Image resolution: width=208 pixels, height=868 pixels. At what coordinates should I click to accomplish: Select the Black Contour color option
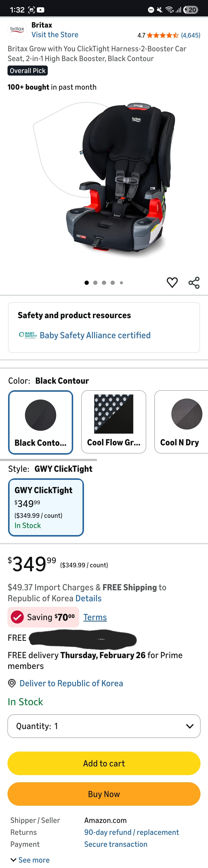coord(40,422)
